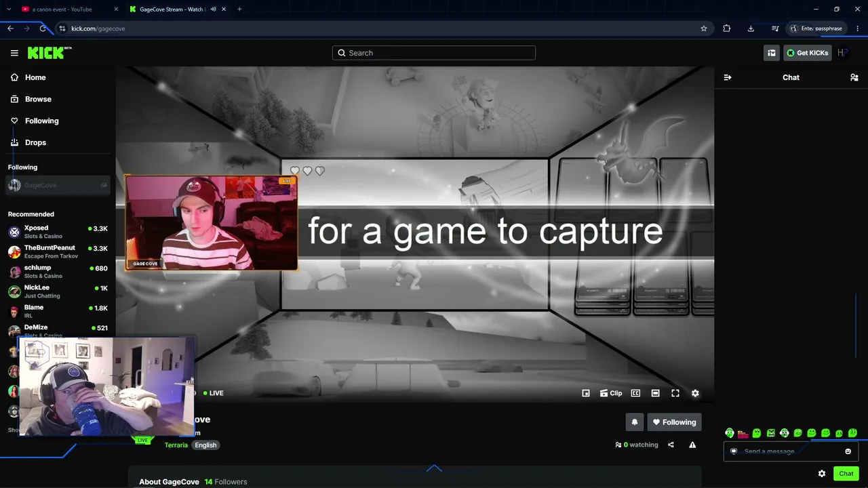Open recommended channel Xposed
868x488 pixels.
(58, 232)
